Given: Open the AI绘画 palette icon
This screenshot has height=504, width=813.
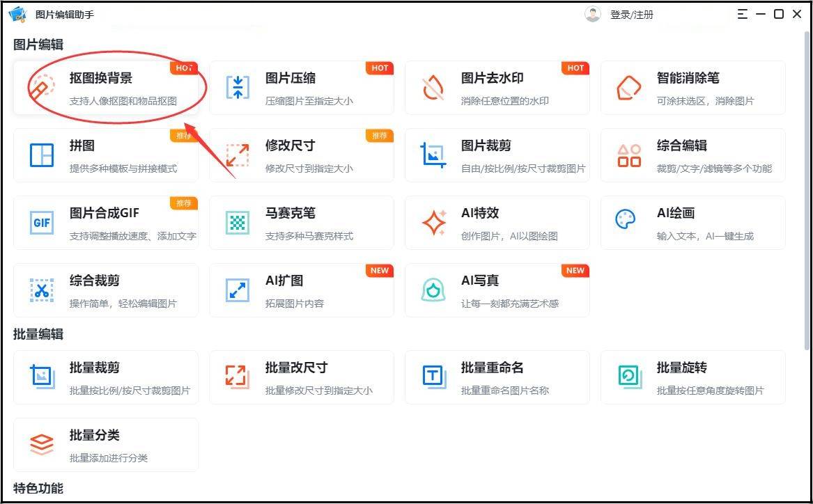Looking at the screenshot, I should (x=625, y=221).
